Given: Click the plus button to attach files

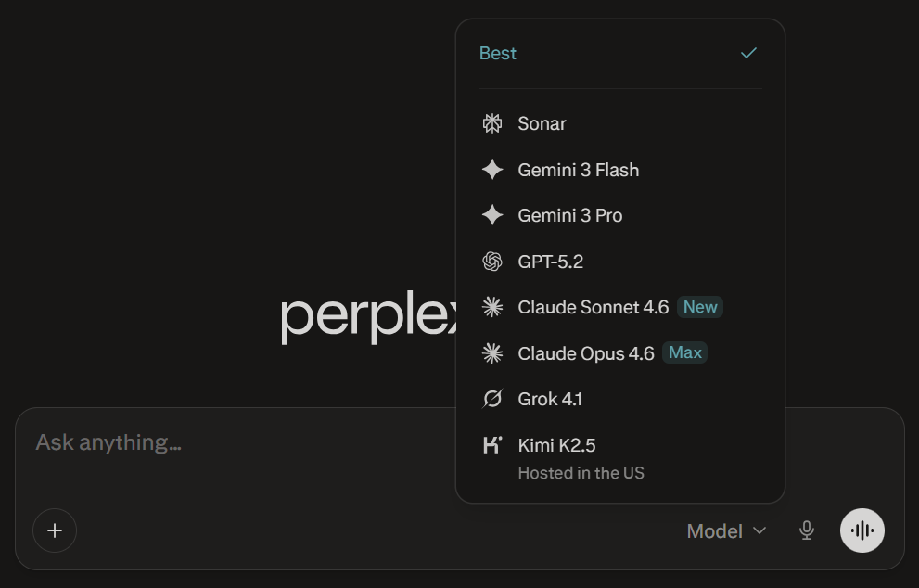Looking at the screenshot, I should click(x=55, y=530).
